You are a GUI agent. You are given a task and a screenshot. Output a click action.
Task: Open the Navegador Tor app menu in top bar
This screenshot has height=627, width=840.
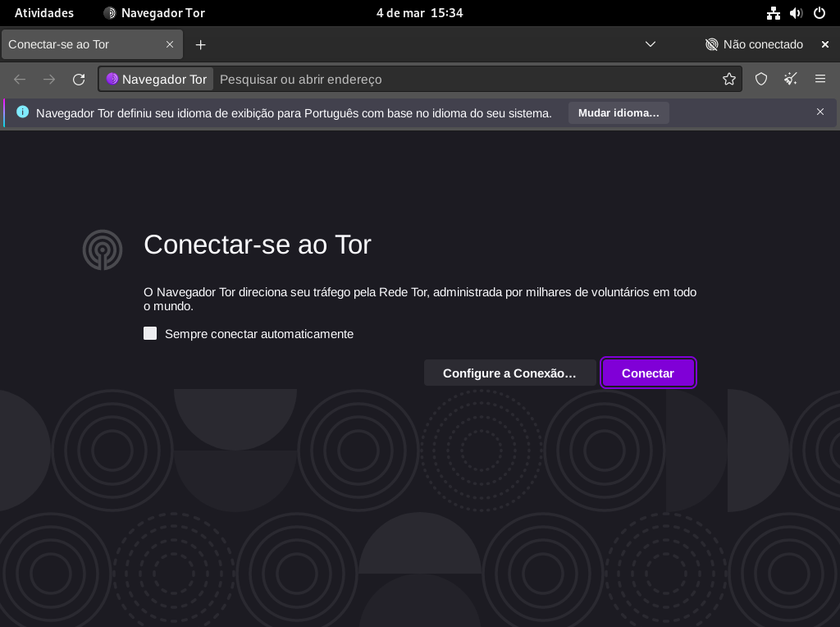[x=154, y=13]
